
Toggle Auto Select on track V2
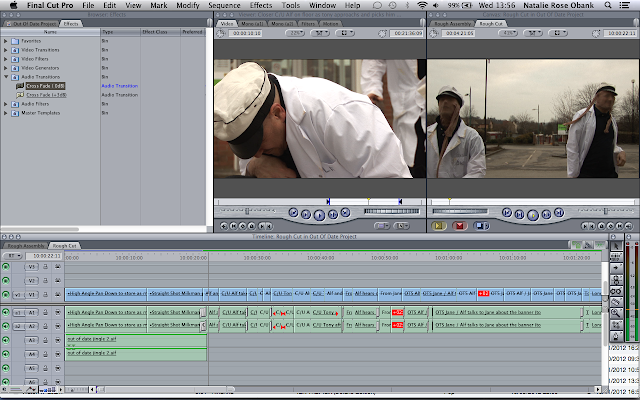[58, 280]
